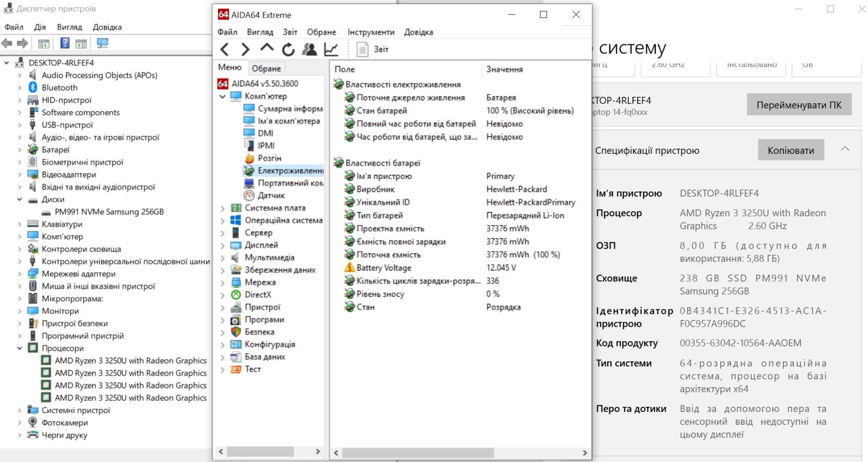This screenshot has height=462, width=868.
Task: Switch to the Обране tab in AIDA64
Action: click(266, 68)
